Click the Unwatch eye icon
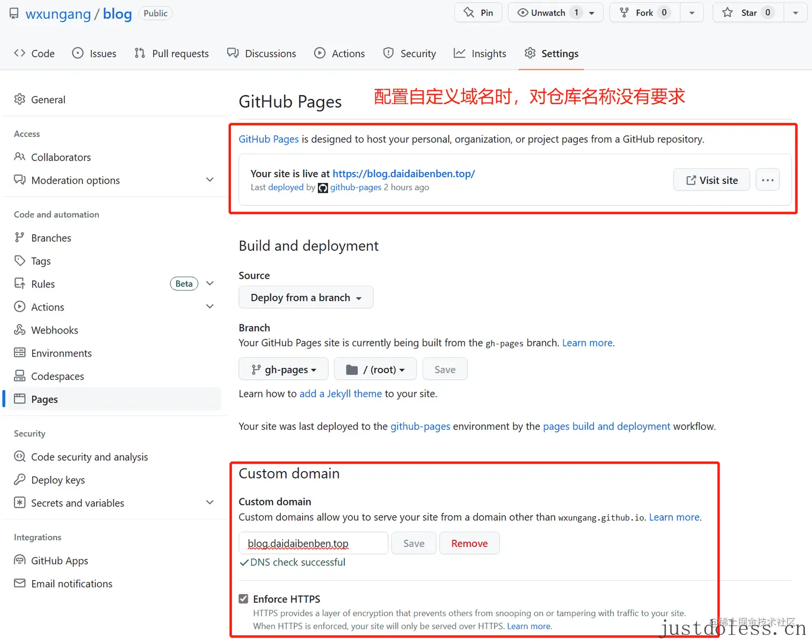Screen dimensions: 812x644 pos(523,12)
